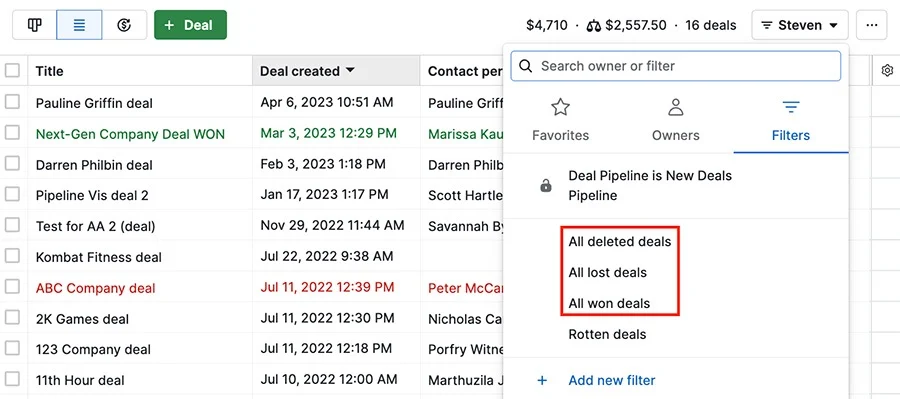The height and width of the screenshot is (399, 900).
Task: Tick checkbox for Pauline Griffin deal
Action: click(12, 102)
